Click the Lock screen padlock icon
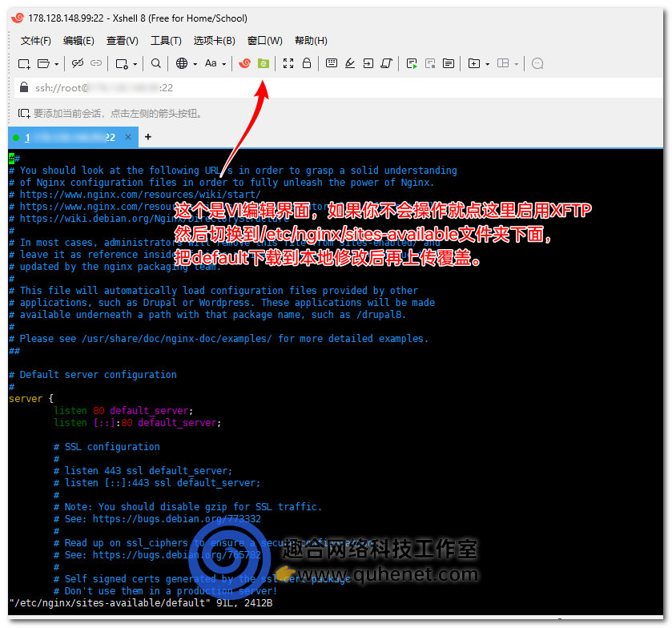672x628 pixels. (307, 63)
